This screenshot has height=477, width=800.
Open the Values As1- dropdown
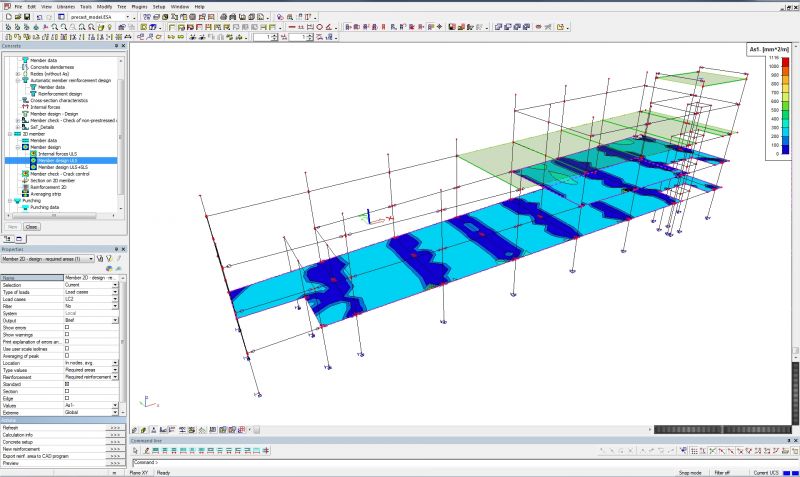pos(115,404)
